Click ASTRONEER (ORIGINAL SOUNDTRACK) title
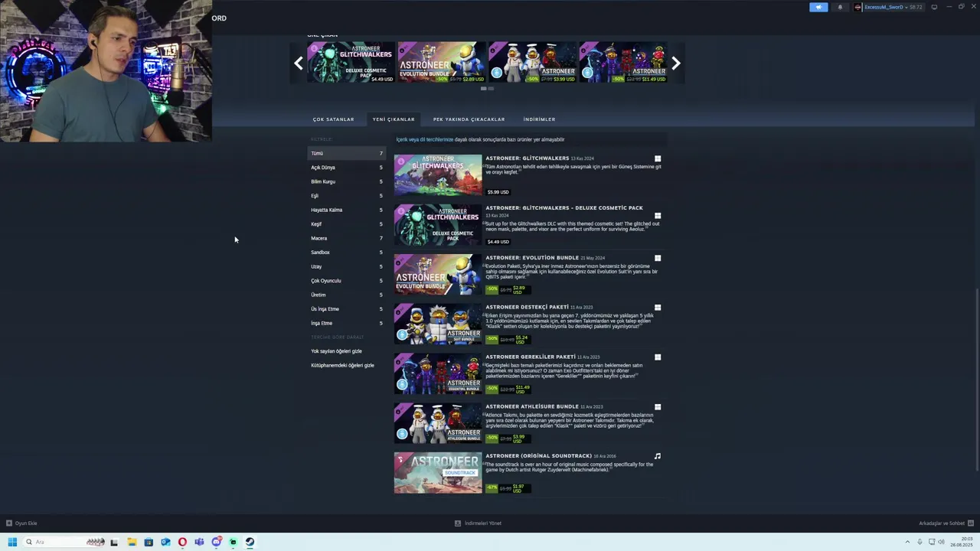The width and height of the screenshot is (980, 551). [x=538, y=456]
